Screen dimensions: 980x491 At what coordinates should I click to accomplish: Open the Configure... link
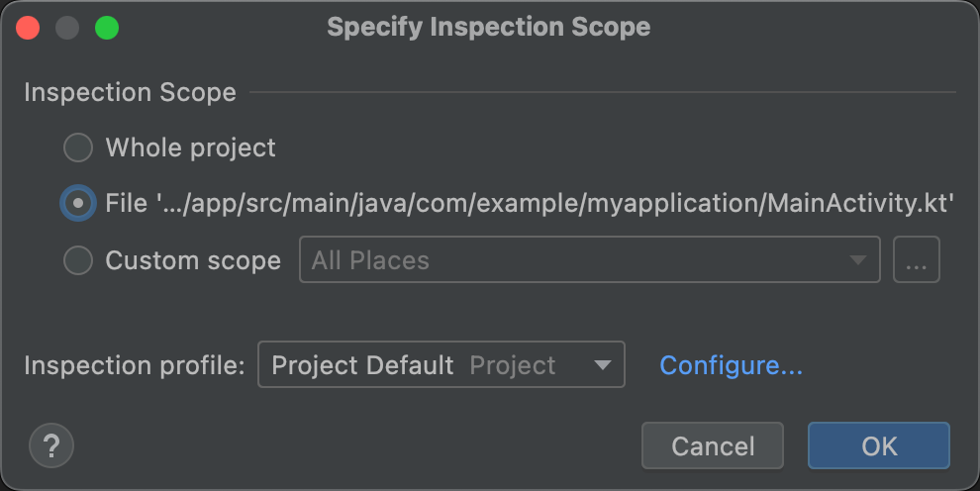click(731, 365)
